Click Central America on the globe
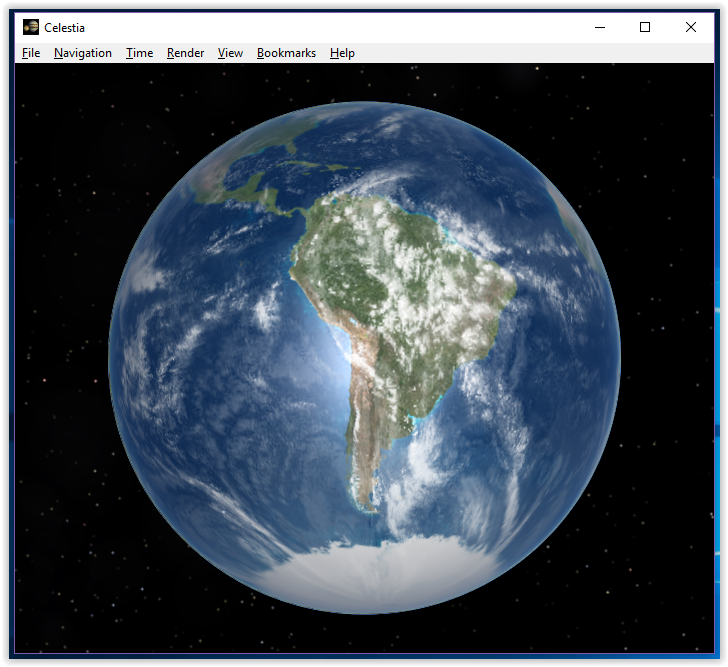Image resolution: width=728 pixels, height=667 pixels. point(250,193)
